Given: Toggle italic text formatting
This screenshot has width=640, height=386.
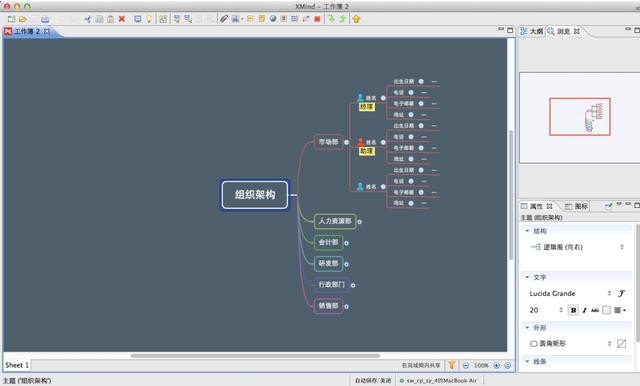Looking at the screenshot, I should coord(584,310).
